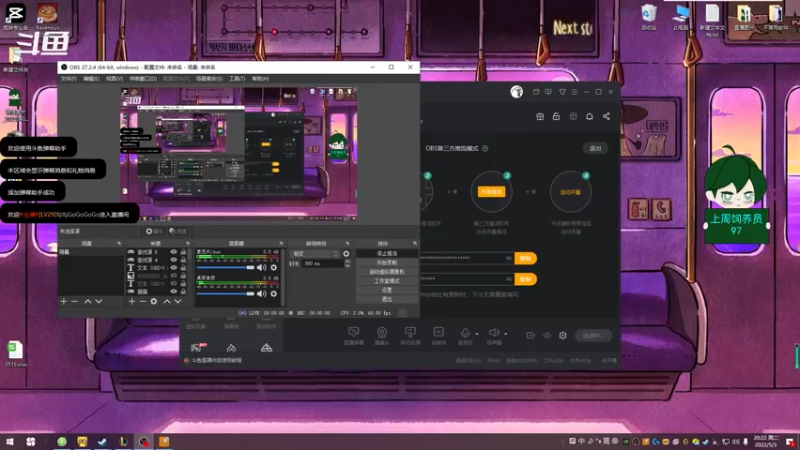Remove selected source with minus icon
800x450 pixels.
click(142, 302)
